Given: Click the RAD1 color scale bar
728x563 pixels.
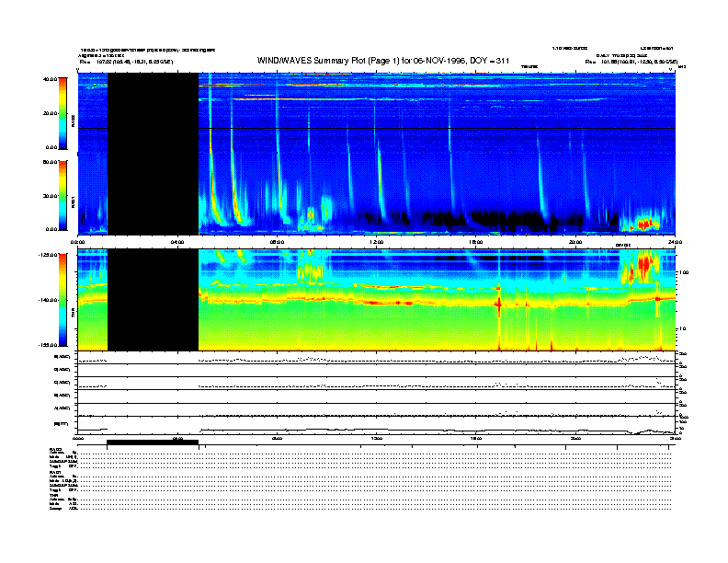Looking at the screenshot, I should coord(63,195).
